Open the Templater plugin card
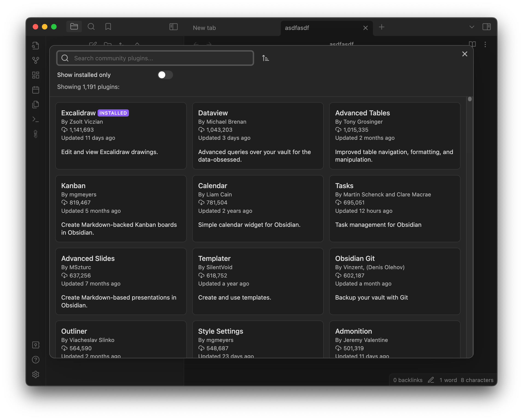Viewport: 523px width, 420px height. [x=258, y=281]
